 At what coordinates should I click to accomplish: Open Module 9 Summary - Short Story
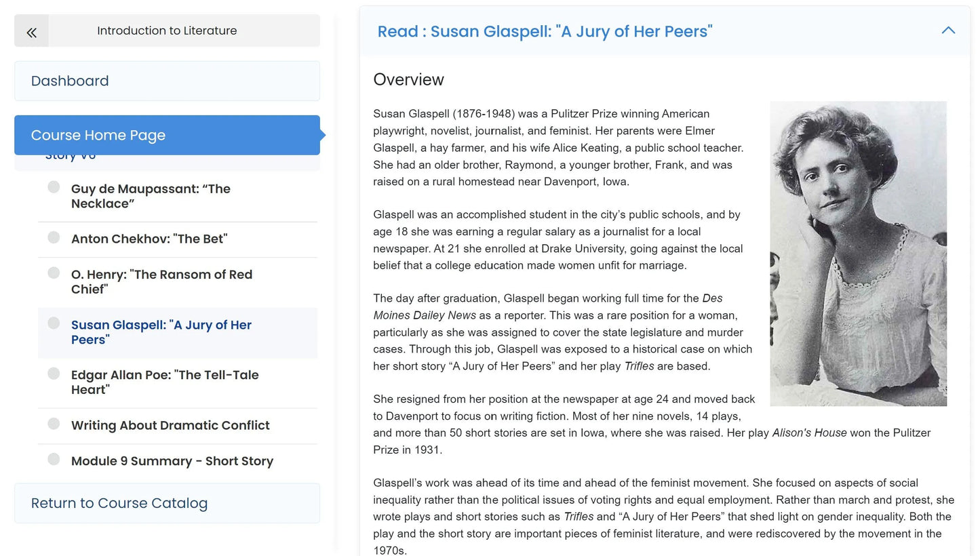click(172, 461)
